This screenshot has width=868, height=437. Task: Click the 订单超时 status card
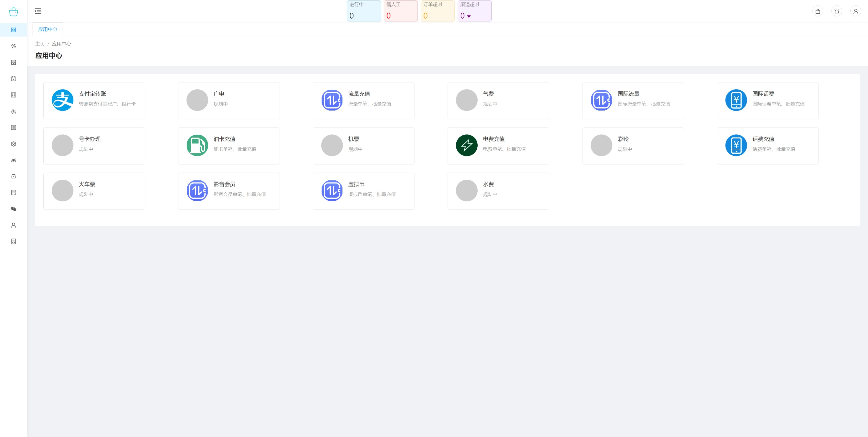(x=437, y=11)
